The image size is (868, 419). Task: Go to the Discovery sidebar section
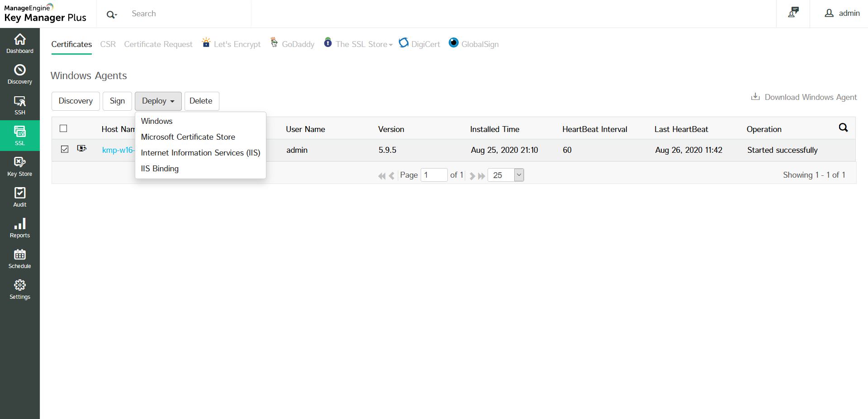point(20,74)
